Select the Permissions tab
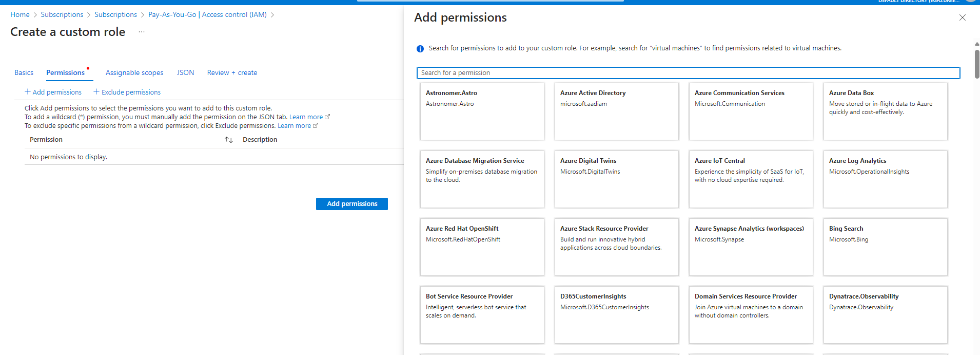This screenshot has height=355, width=980. (66, 72)
